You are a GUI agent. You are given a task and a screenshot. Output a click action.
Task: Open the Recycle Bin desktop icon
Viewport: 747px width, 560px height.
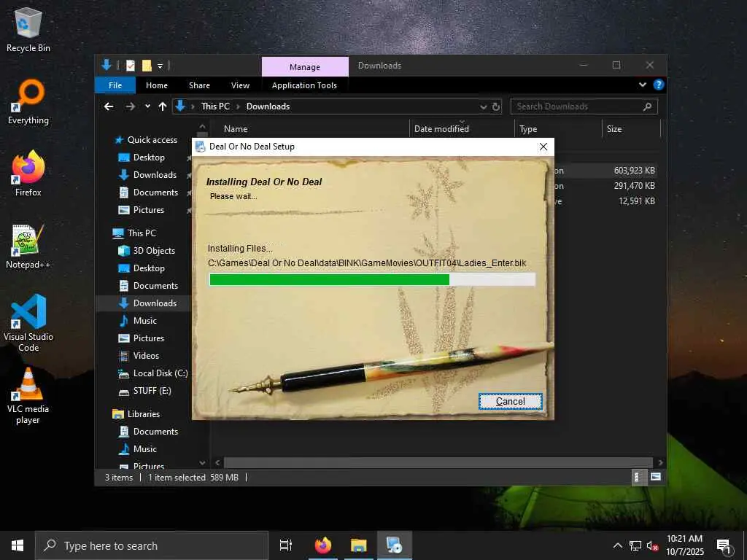click(28, 29)
